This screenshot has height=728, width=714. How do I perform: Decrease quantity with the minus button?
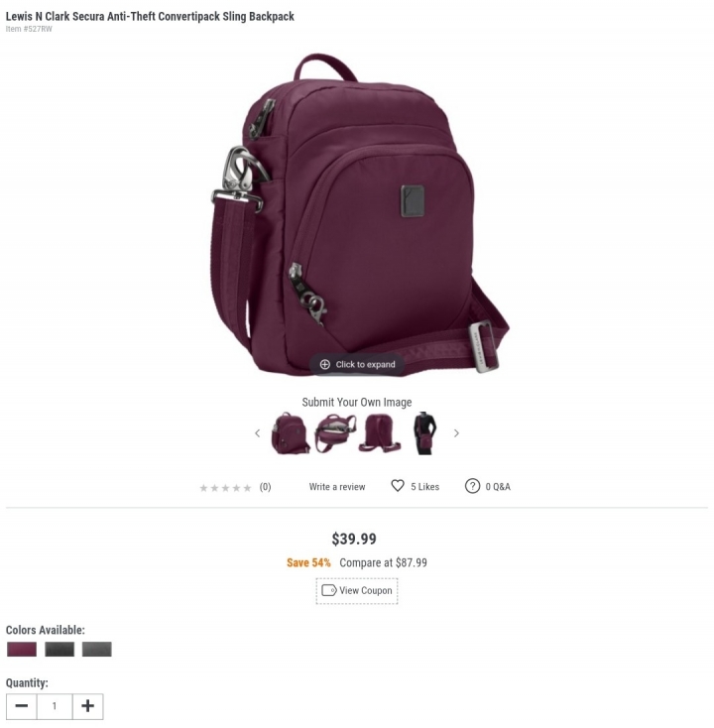click(22, 706)
